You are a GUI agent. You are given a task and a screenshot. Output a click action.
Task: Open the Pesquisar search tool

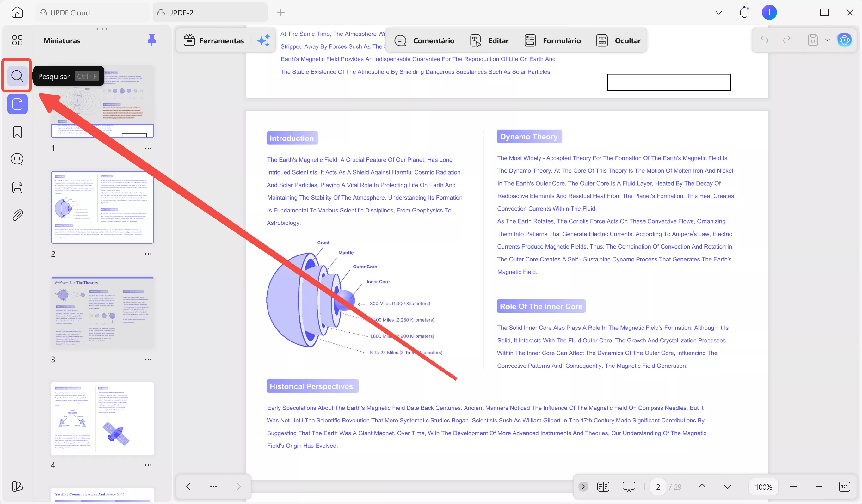(x=17, y=76)
